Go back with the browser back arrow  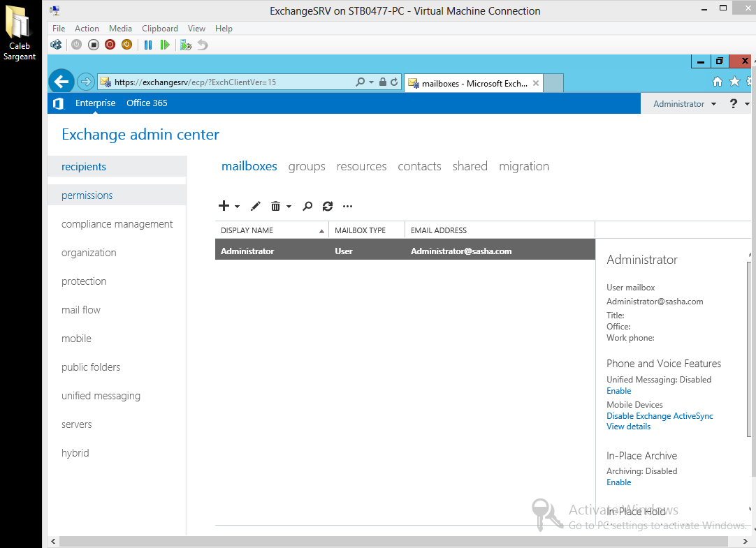(61, 82)
